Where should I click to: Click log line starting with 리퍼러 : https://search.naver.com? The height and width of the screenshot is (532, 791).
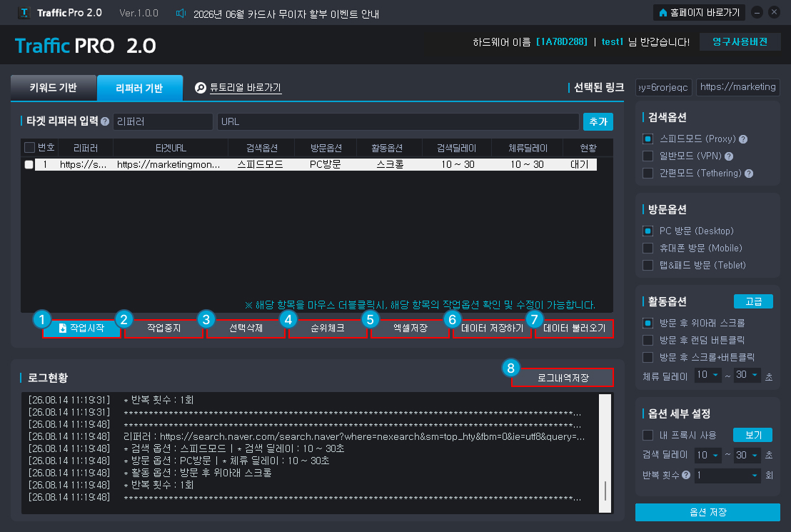[354, 436]
